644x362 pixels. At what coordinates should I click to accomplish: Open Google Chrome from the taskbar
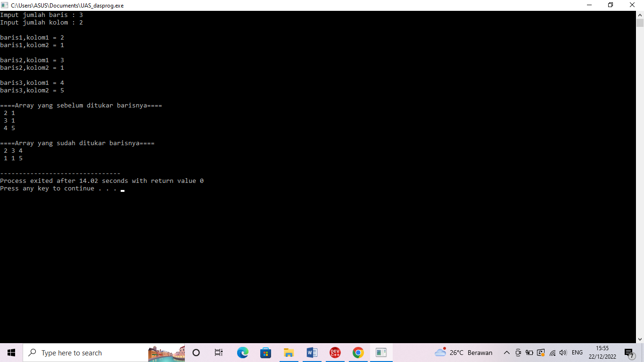tap(358, 353)
